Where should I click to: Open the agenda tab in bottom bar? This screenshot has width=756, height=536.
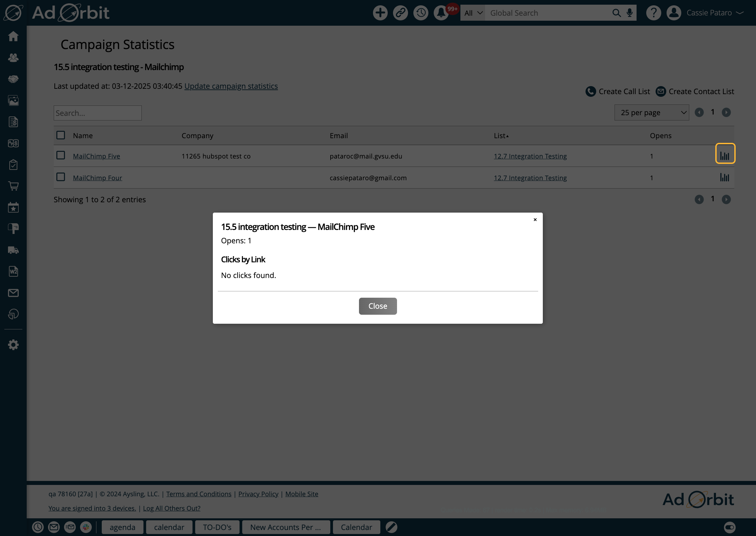pos(122,527)
